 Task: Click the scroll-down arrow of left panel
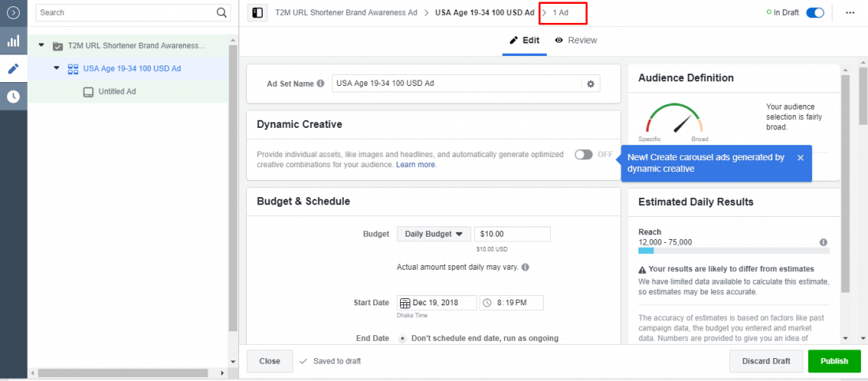pyautogui.click(x=233, y=361)
